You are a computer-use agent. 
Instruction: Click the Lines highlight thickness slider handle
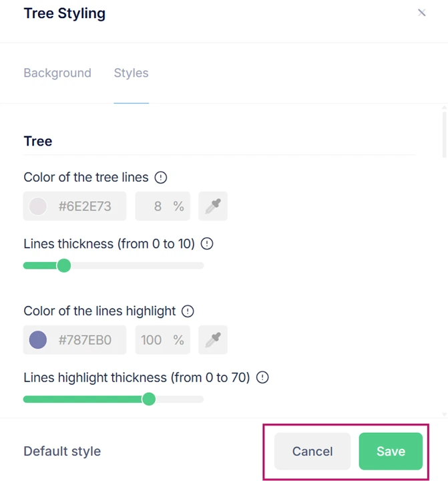pos(149,399)
